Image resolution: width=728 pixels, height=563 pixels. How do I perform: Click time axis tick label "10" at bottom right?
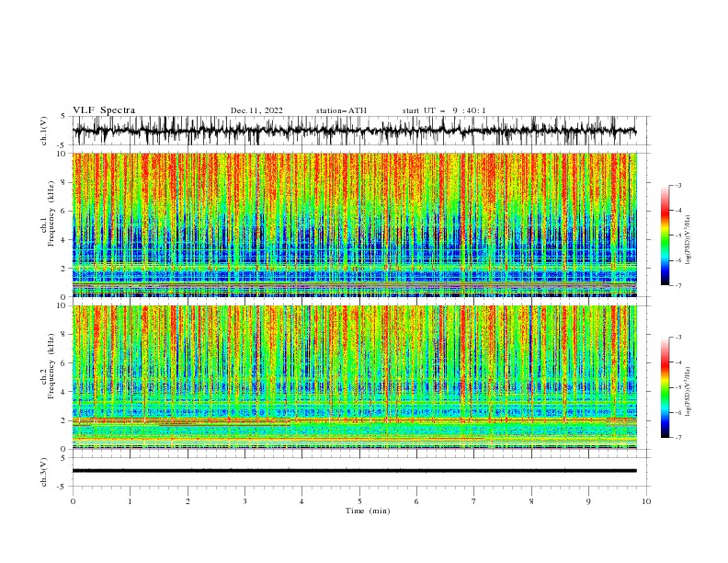coord(646,501)
